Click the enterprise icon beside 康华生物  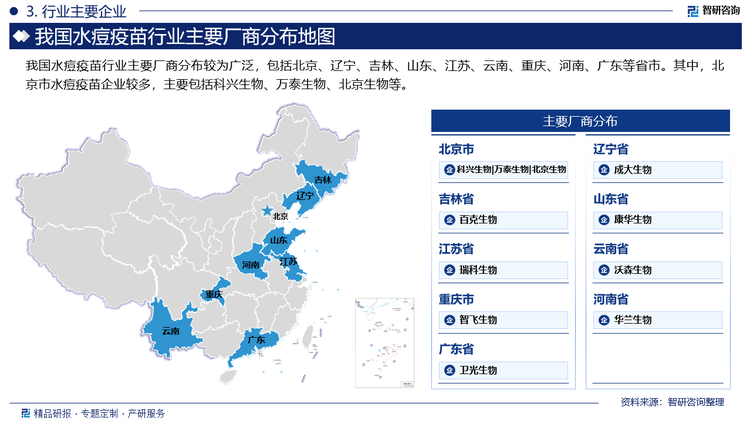click(x=604, y=220)
